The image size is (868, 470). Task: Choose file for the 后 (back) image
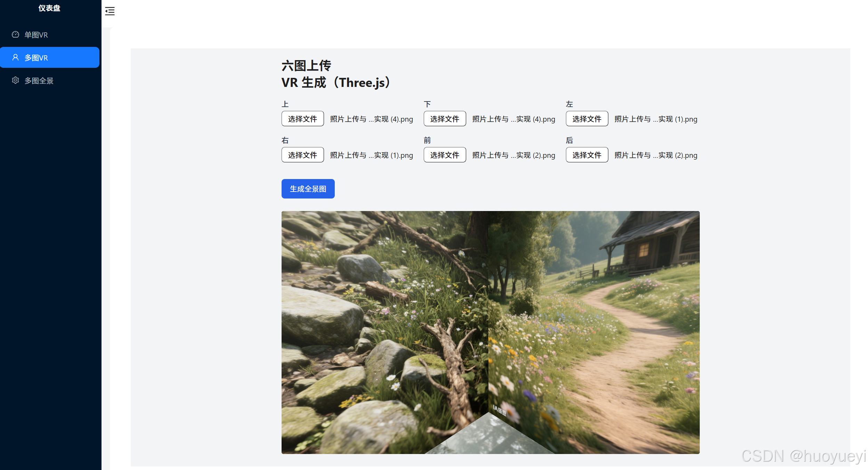pyautogui.click(x=587, y=155)
